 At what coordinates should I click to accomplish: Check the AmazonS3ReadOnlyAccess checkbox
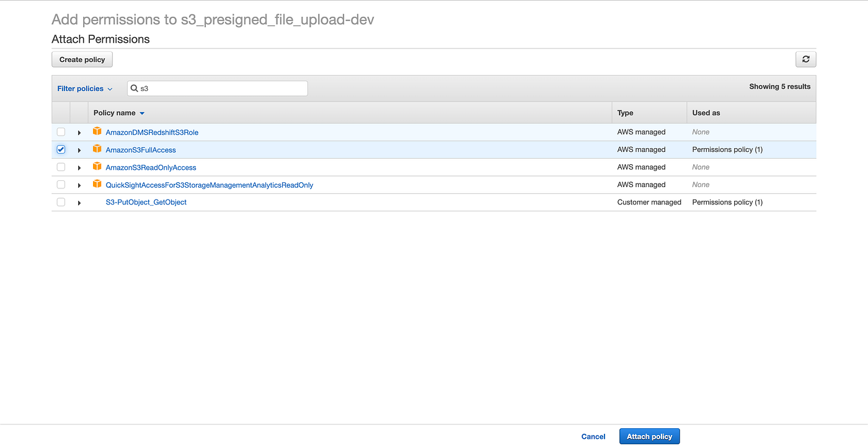pyautogui.click(x=61, y=167)
